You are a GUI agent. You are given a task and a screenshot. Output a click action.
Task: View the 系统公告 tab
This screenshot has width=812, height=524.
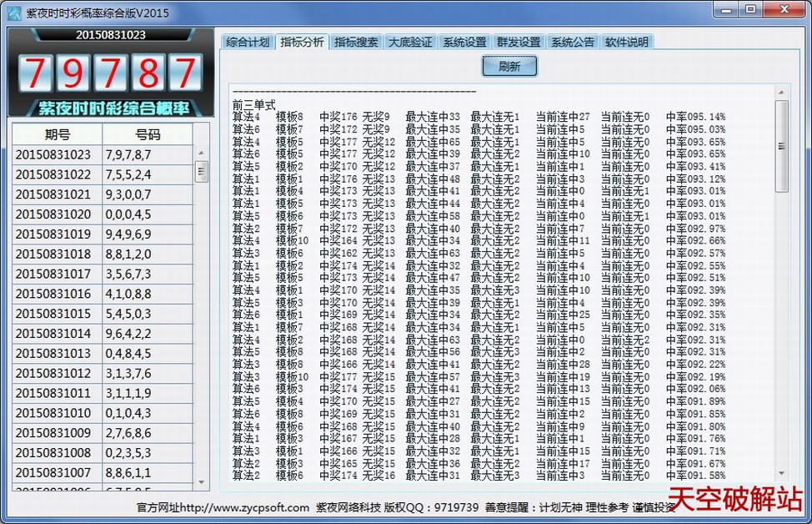[x=573, y=43]
